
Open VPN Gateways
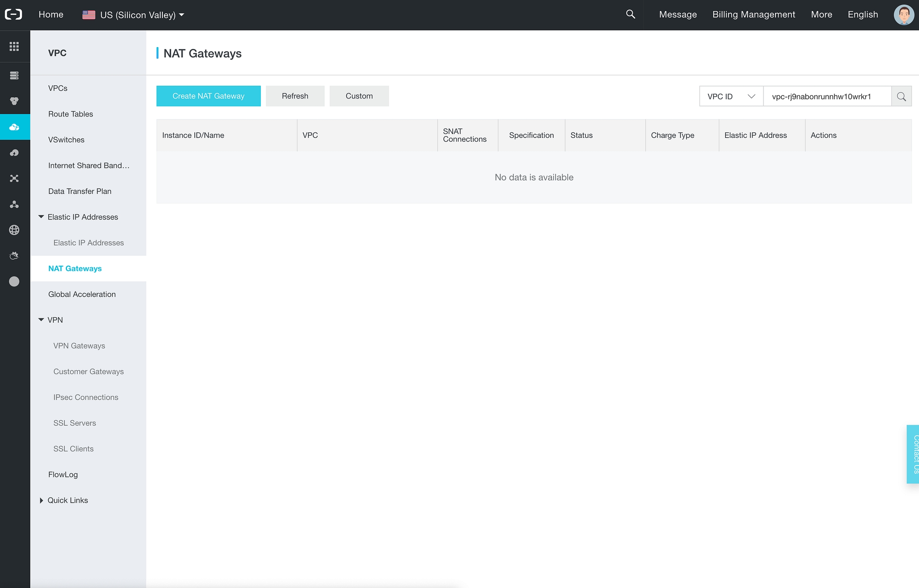[x=79, y=345]
